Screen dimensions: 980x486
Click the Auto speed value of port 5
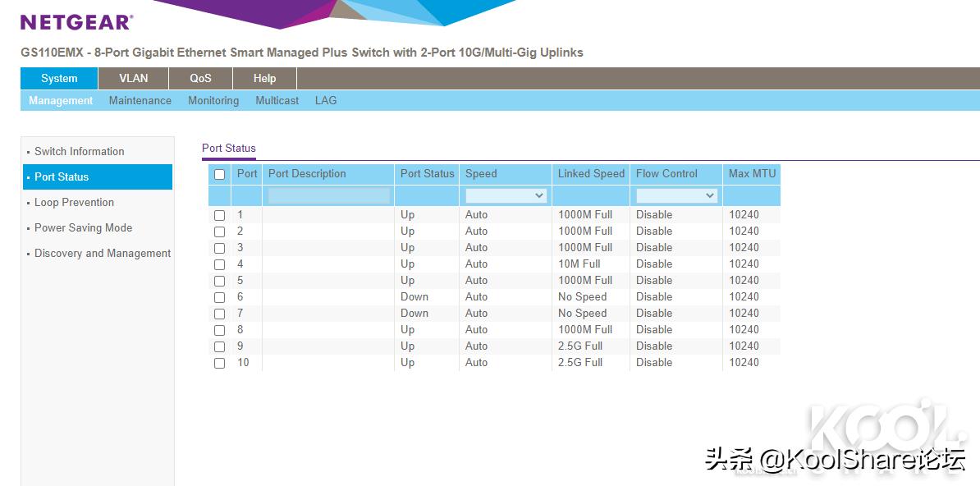pos(476,280)
